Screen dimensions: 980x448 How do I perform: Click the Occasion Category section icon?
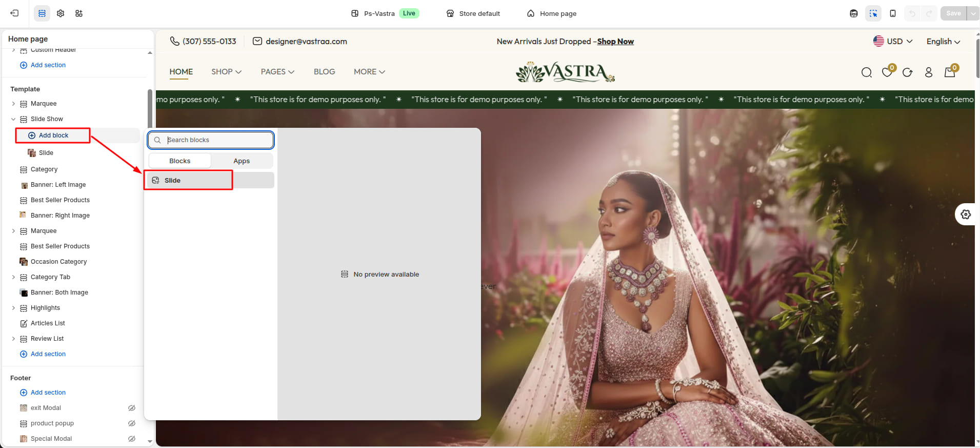tap(24, 262)
